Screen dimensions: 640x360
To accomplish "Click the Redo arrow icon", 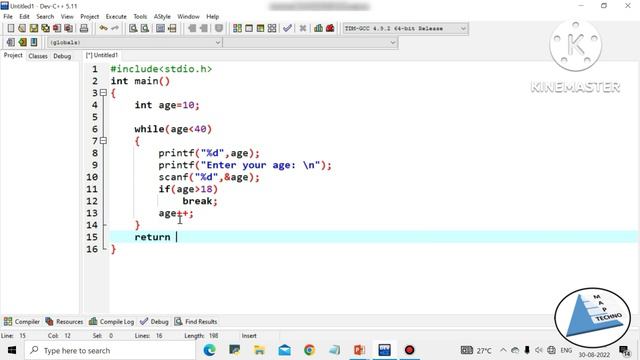I will pos(115,28).
